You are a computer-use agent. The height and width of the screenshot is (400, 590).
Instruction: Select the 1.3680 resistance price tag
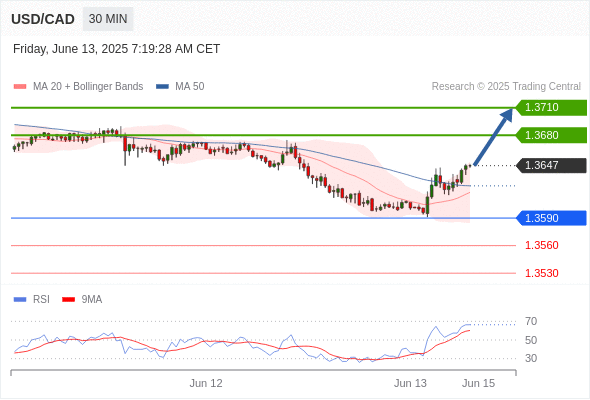(551, 135)
